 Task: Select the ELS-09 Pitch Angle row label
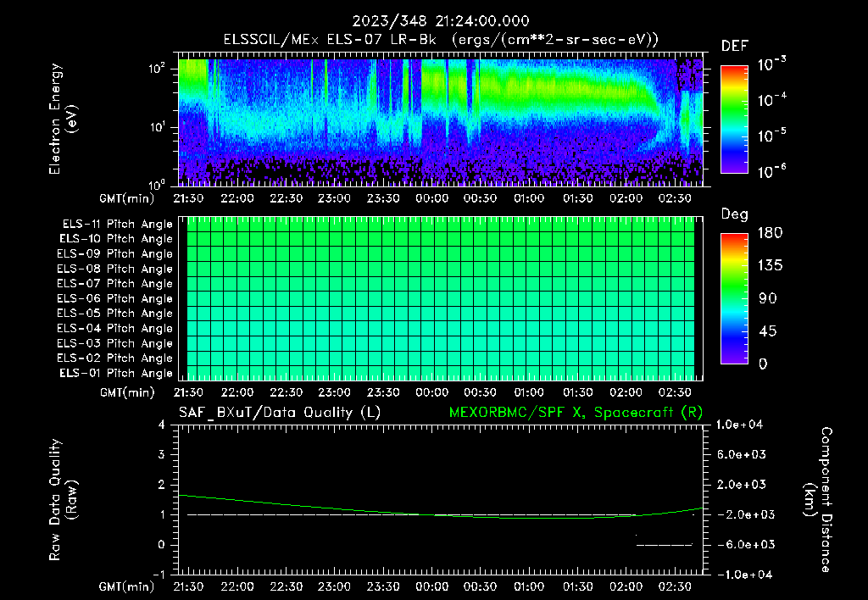pyautogui.click(x=115, y=254)
